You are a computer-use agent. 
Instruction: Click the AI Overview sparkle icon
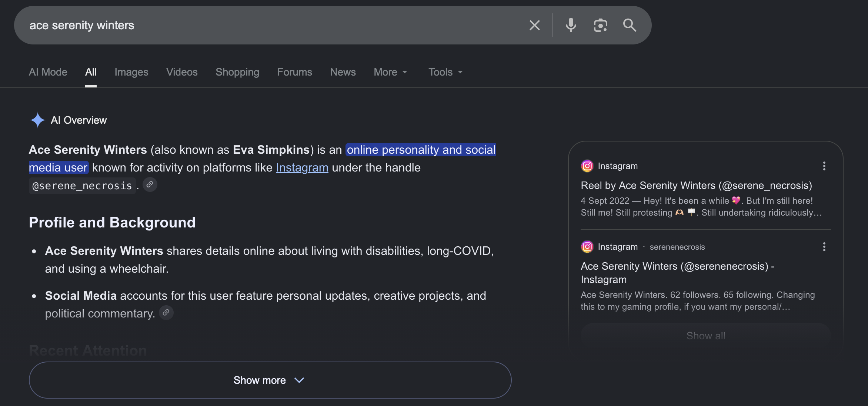[x=37, y=120]
